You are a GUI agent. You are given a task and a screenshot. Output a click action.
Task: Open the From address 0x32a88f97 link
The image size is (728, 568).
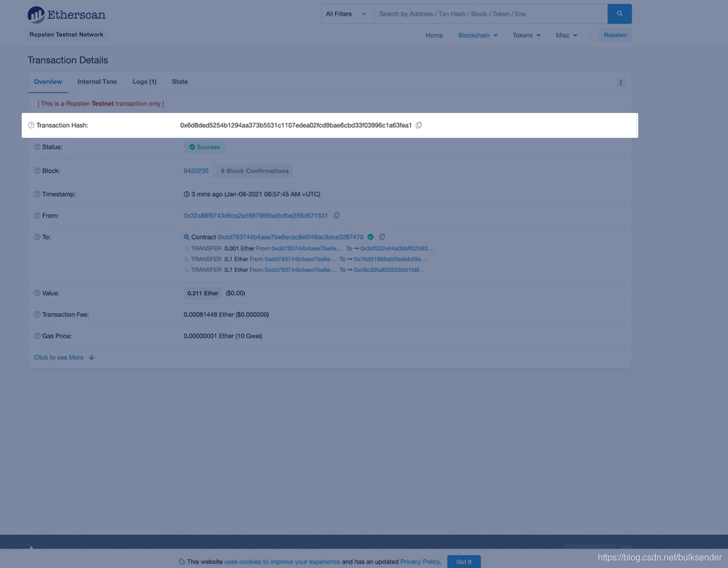tap(256, 215)
